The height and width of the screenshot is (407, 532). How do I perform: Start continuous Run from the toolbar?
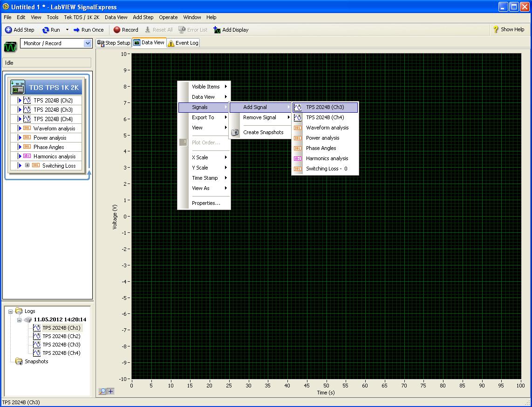[x=51, y=30]
